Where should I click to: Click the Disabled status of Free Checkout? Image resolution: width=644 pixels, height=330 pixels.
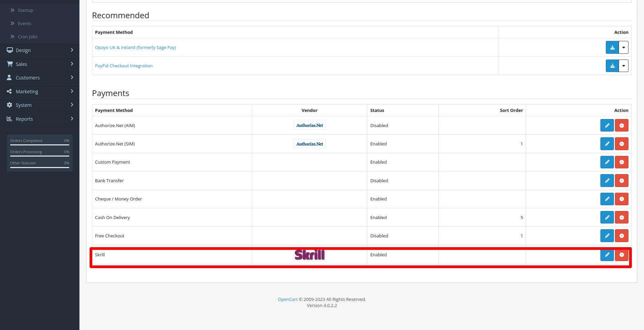tap(379, 236)
